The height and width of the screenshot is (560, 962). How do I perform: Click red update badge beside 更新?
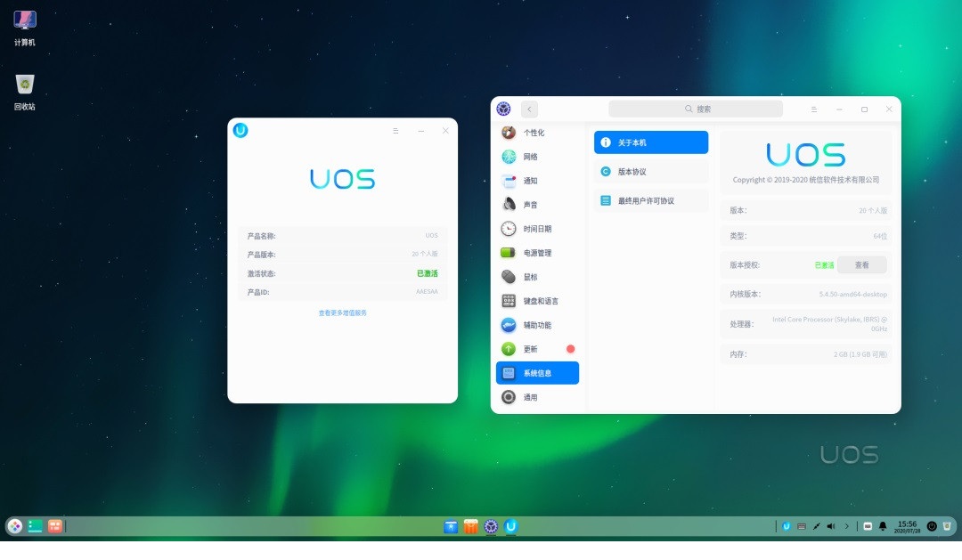571,349
